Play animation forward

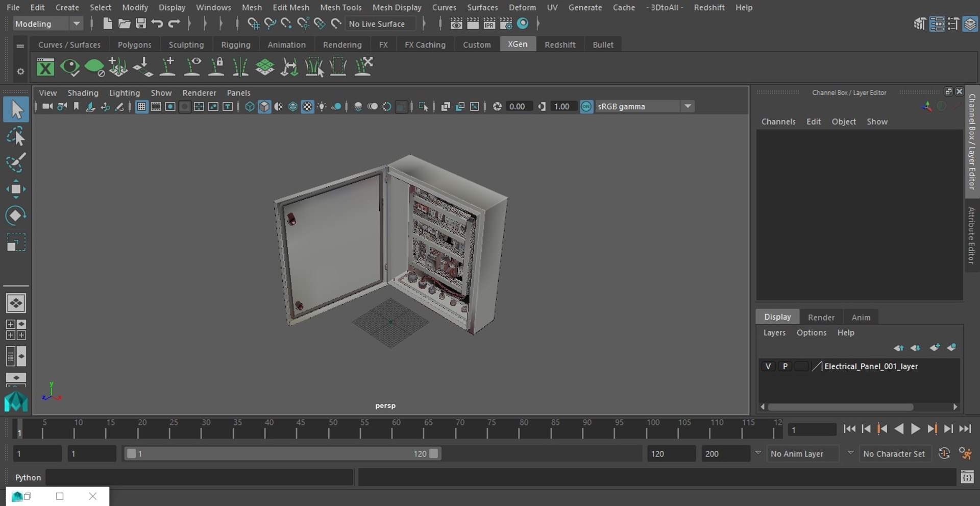pos(916,429)
